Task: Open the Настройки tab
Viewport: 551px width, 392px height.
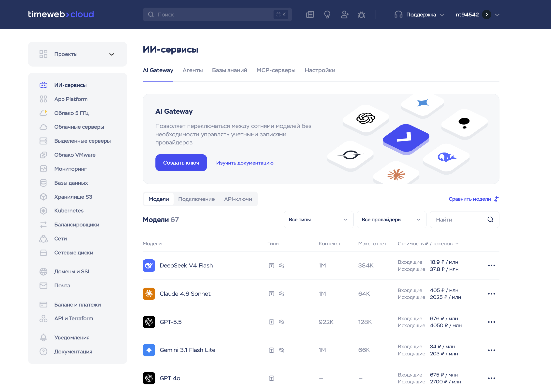Action: [x=320, y=70]
